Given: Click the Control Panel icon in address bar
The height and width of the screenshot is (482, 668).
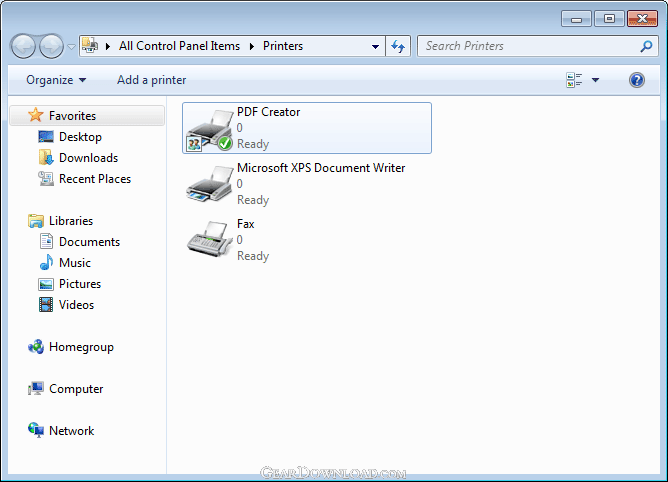Looking at the screenshot, I should point(89,45).
